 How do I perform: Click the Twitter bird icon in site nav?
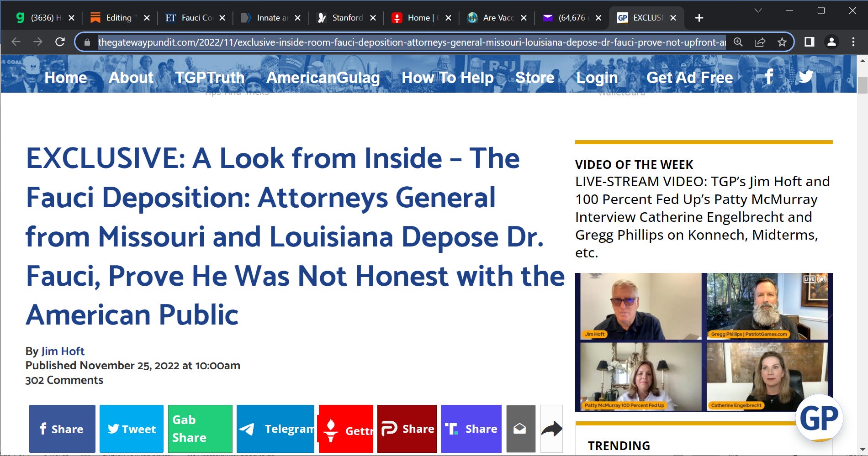[x=806, y=77]
